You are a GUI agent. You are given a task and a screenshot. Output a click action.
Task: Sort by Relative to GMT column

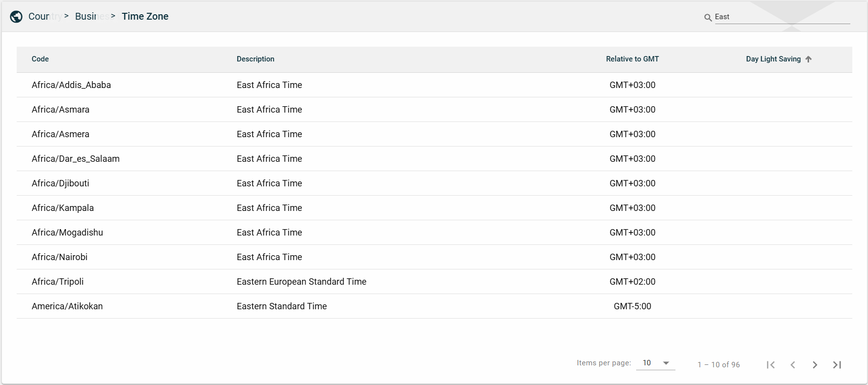[632, 59]
